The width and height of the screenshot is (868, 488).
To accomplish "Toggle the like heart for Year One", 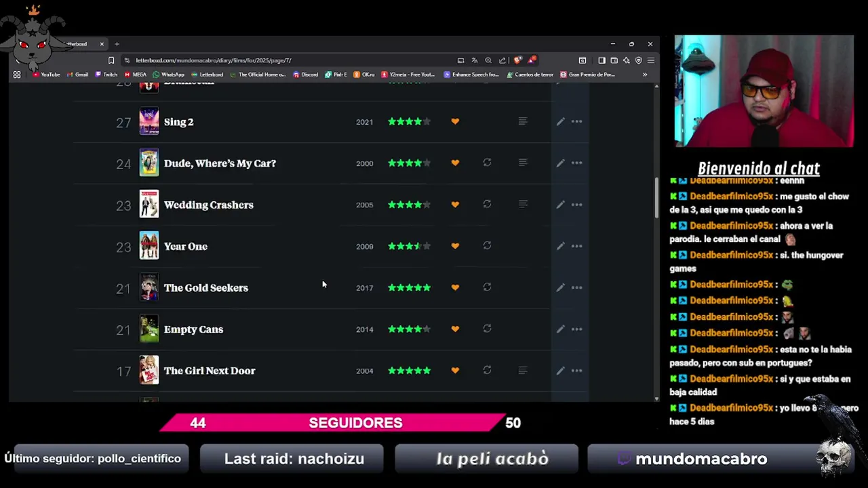I will point(455,246).
